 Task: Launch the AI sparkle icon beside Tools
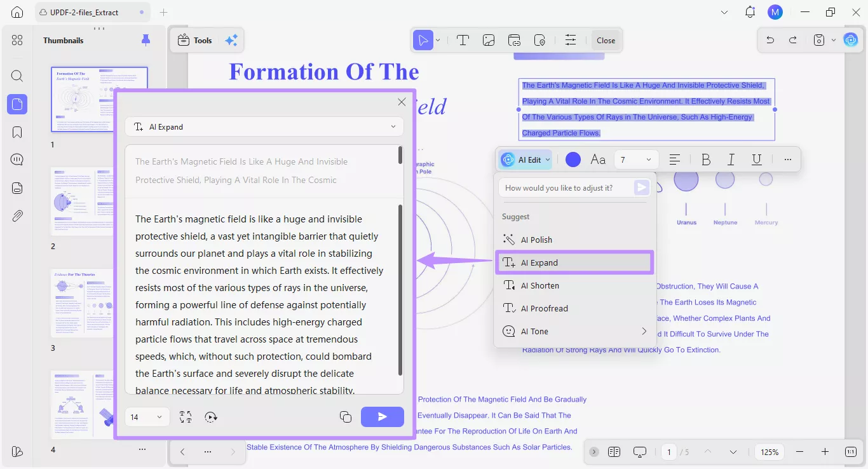click(231, 41)
